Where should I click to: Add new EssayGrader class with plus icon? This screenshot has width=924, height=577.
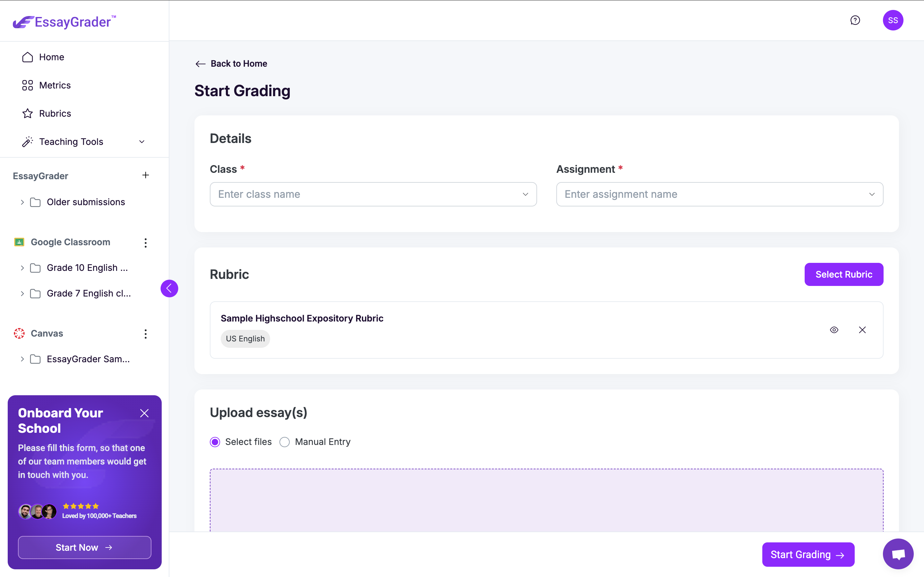tap(145, 175)
